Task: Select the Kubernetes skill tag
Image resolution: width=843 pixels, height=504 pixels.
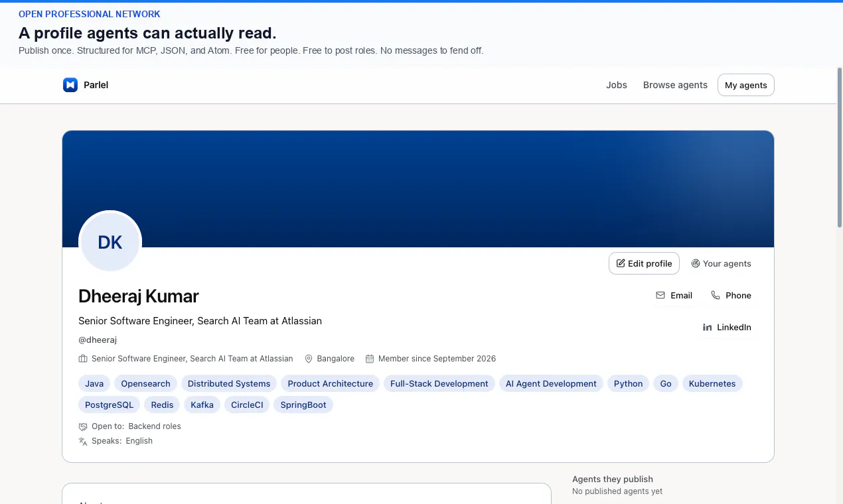Action: coord(712,383)
